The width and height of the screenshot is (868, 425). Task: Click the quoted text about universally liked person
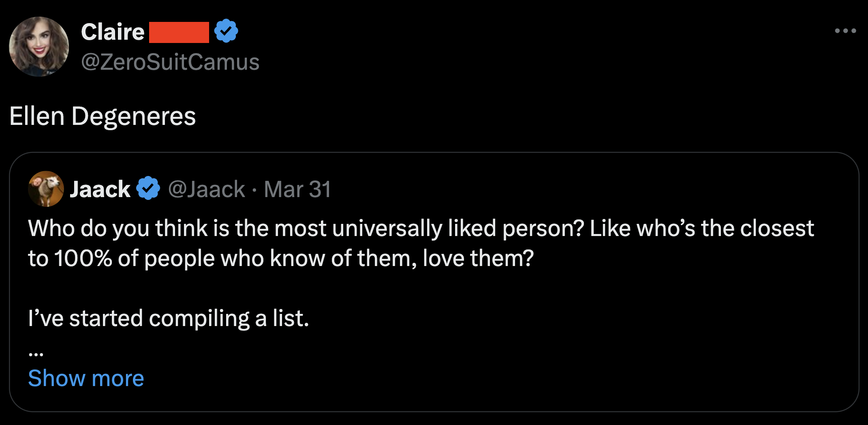[421, 228]
